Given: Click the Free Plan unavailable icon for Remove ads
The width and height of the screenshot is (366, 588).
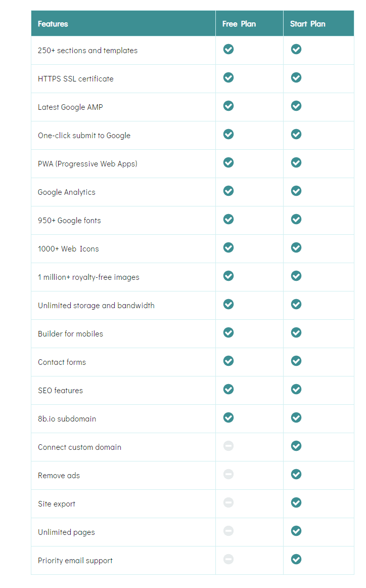Looking at the screenshot, I should [x=228, y=474].
